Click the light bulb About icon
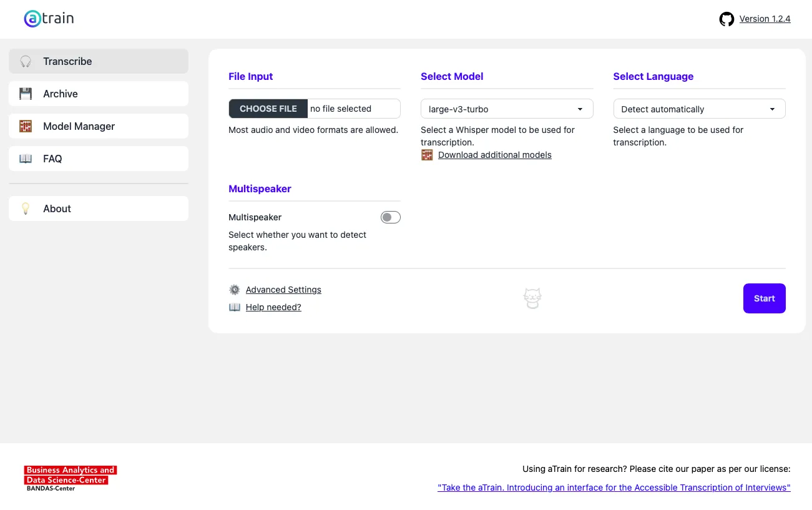The height and width of the screenshot is (510, 812). 26,208
